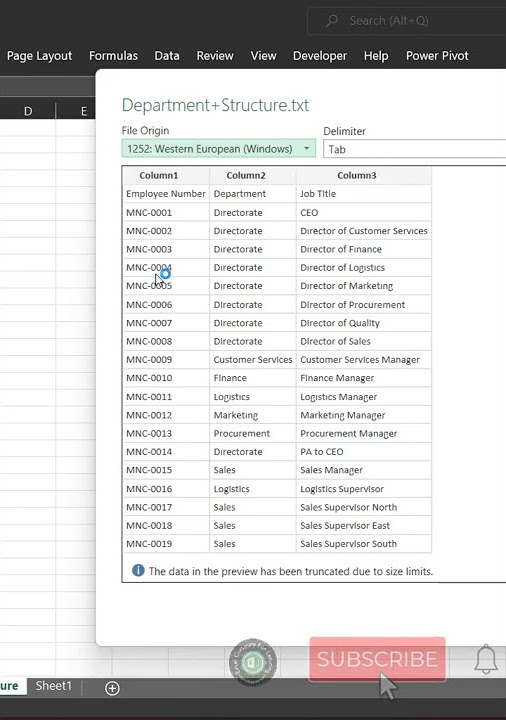Click the Marketing Manager cell
Screen dimensions: 506x720
pos(364,415)
